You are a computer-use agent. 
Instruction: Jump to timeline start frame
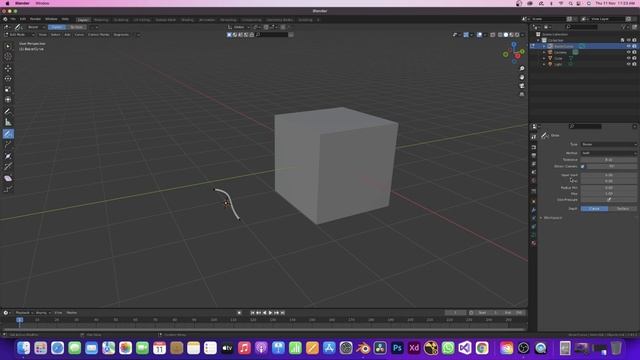coord(252,313)
